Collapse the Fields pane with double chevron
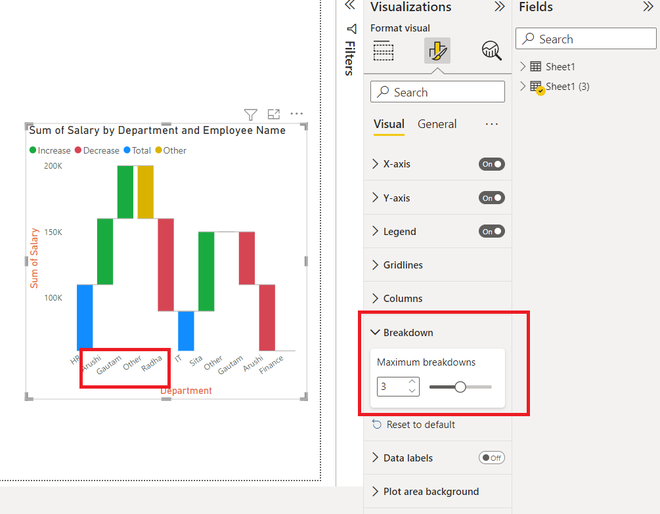 click(648, 7)
